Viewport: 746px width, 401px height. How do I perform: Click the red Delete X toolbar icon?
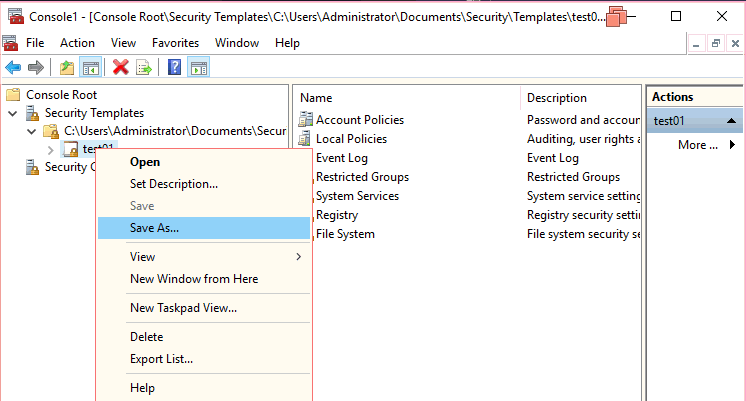point(121,68)
